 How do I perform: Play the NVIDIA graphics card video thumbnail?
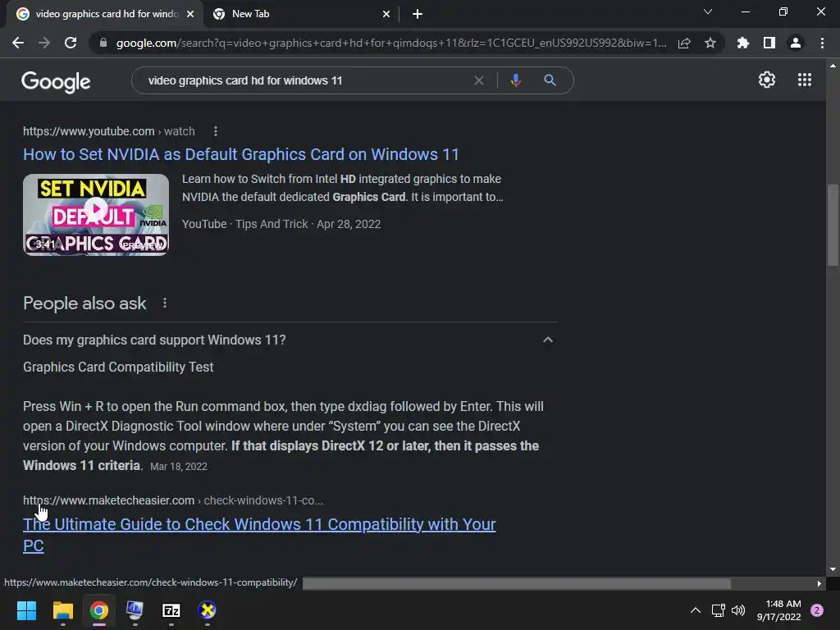pos(96,215)
